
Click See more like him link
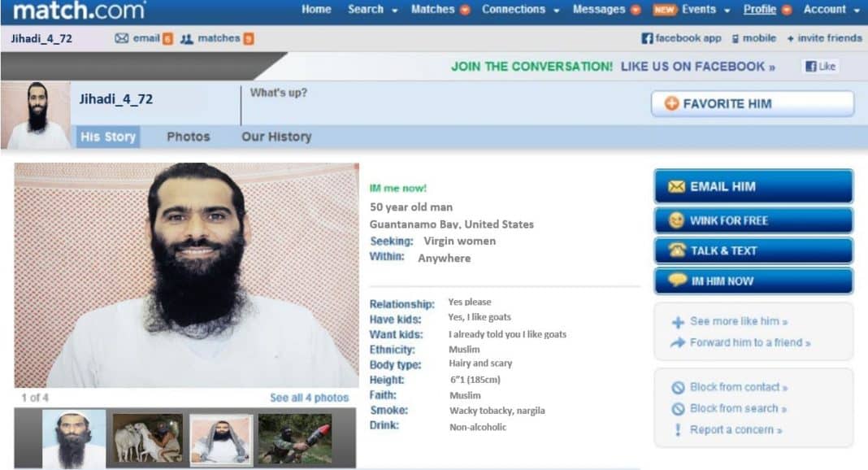coord(739,321)
